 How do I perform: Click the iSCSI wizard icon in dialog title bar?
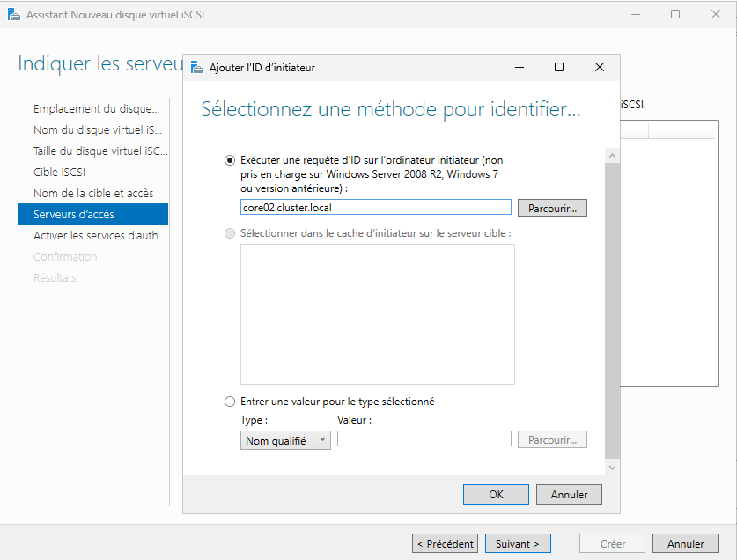[195, 67]
